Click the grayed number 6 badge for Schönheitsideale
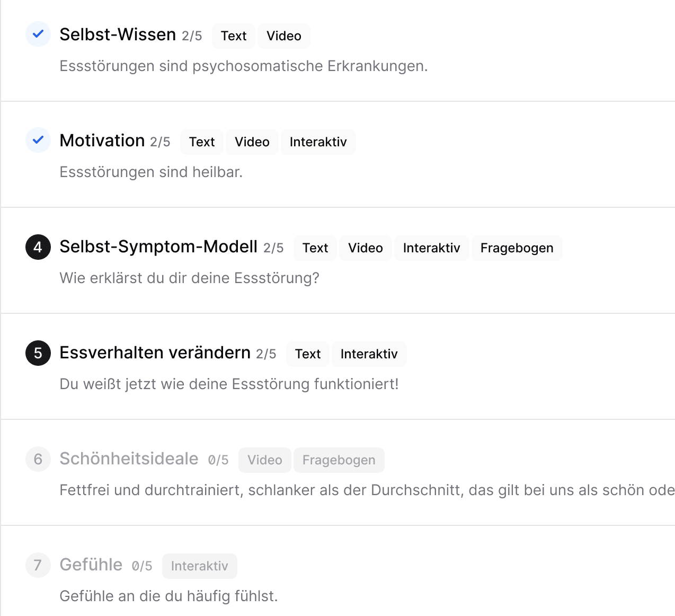This screenshot has width=675, height=616. click(x=38, y=459)
